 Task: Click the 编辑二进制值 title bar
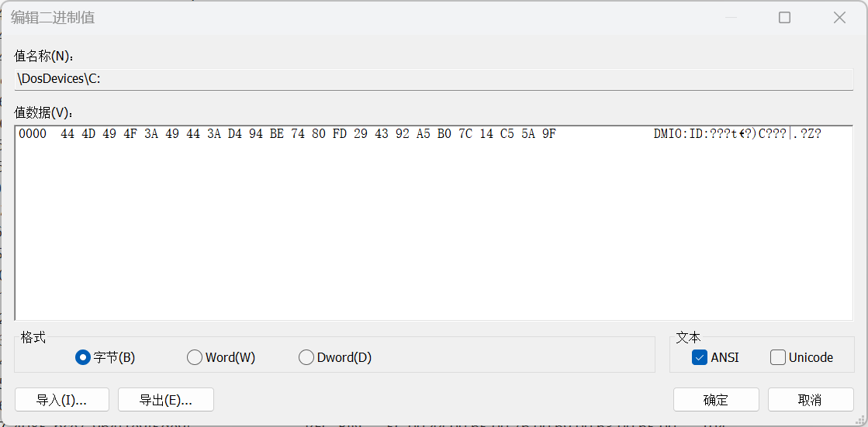(310, 17)
